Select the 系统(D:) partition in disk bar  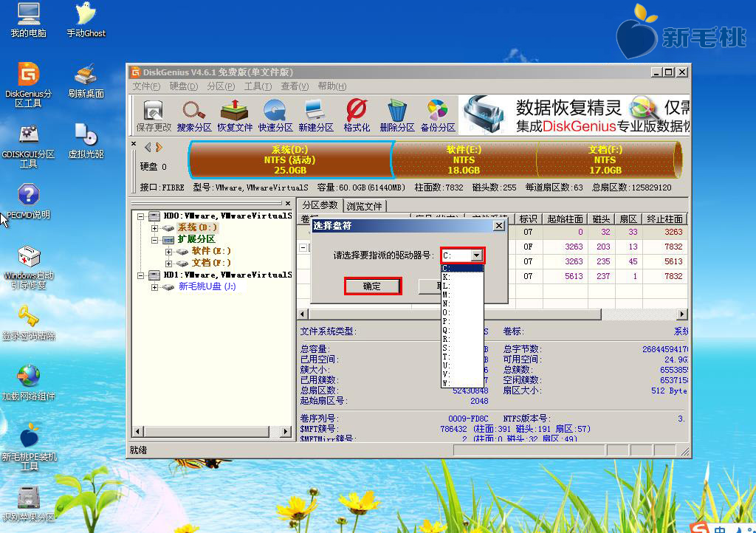(290, 160)
